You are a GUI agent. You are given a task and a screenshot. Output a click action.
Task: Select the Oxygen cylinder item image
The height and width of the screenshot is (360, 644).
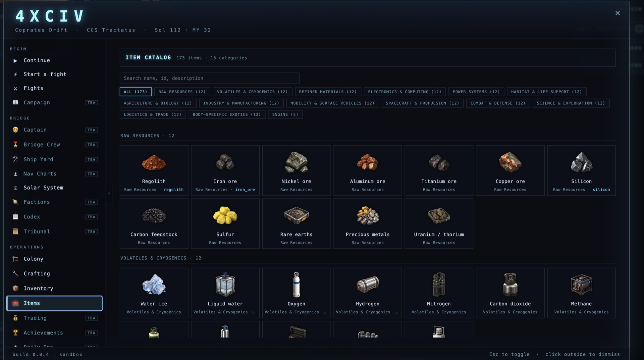pyautogui.click(x=296, y=285)
